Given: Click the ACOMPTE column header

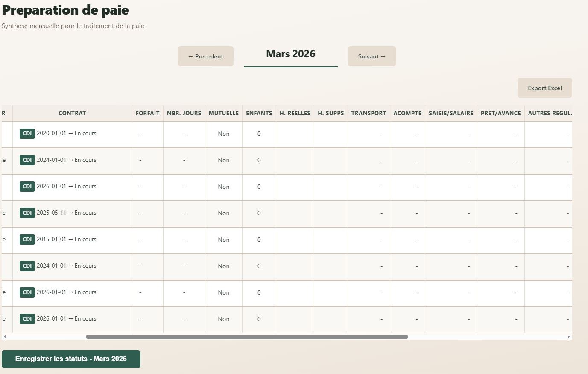Looking at the screenshot, I should pos(407,113).
